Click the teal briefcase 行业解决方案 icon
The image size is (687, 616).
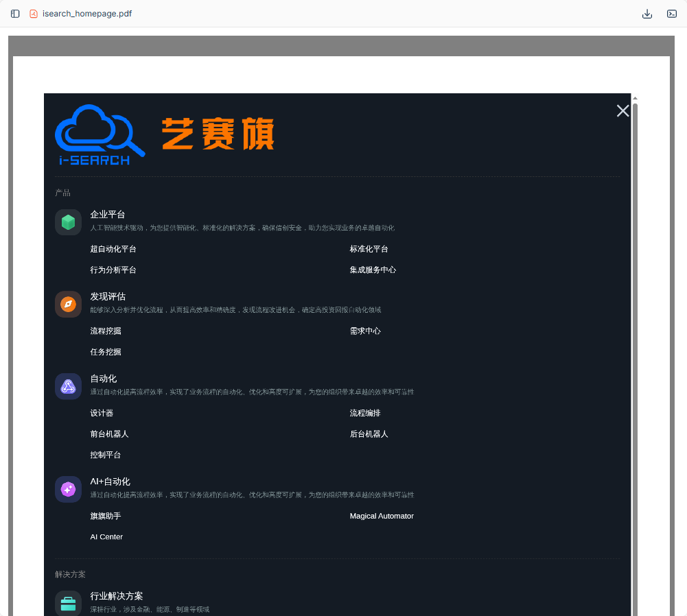coord(68,603)
